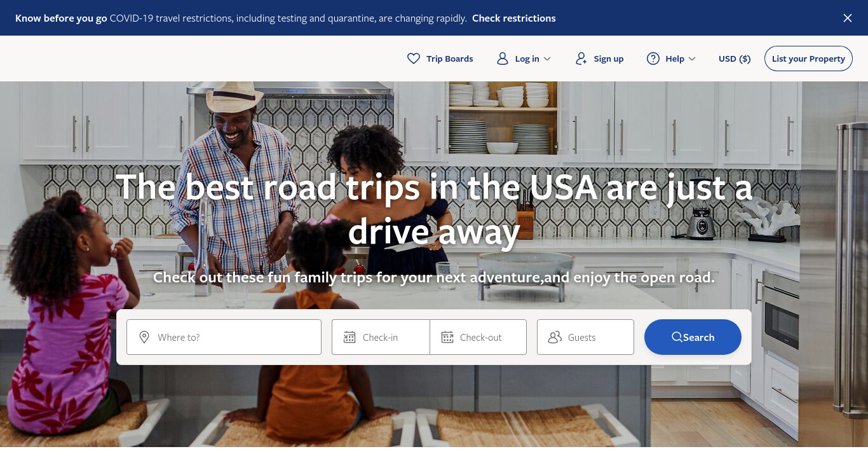The width and height of the screenshot is (868, 463).
Task: Click the List your Property button
Action: 808,59
